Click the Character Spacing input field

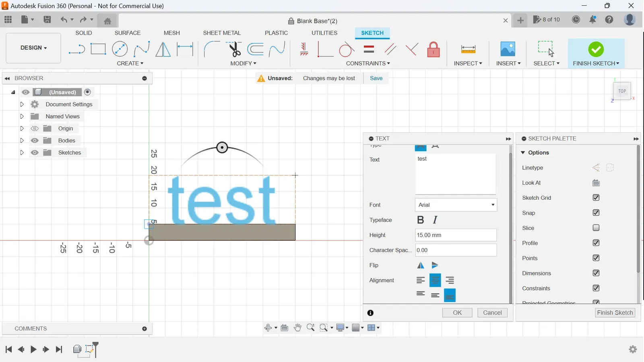click(x=456, y=250)
